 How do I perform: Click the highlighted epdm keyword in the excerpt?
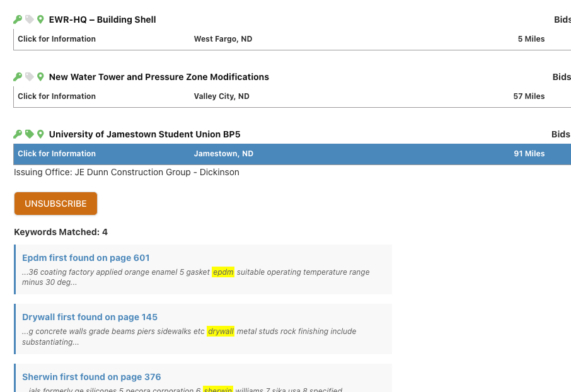point(223,272)
